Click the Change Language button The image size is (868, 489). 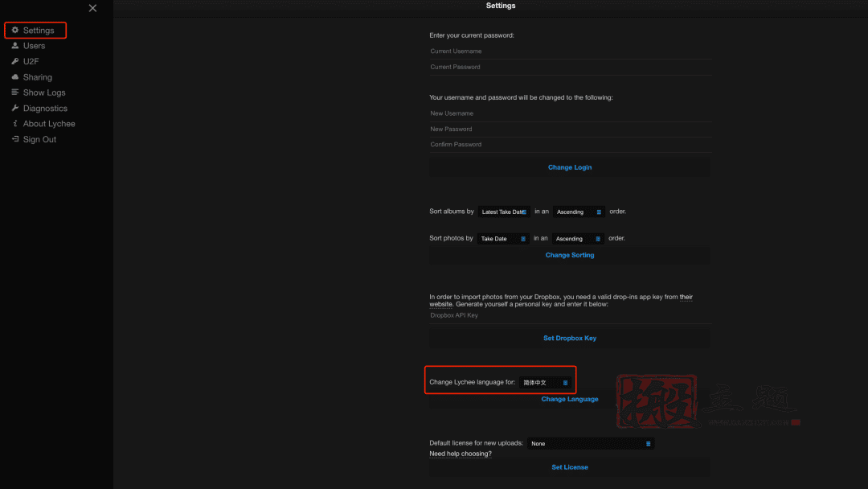coord(570,399)
